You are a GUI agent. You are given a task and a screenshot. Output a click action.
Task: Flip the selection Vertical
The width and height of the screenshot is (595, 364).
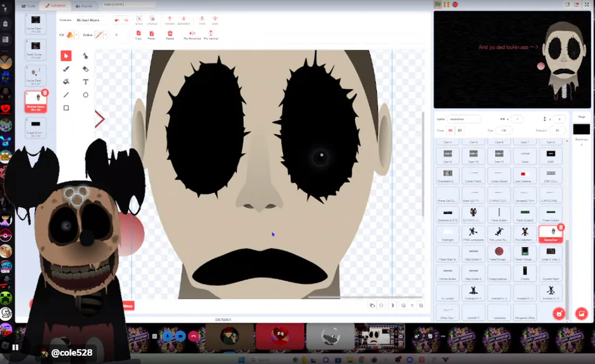(211, 35)
